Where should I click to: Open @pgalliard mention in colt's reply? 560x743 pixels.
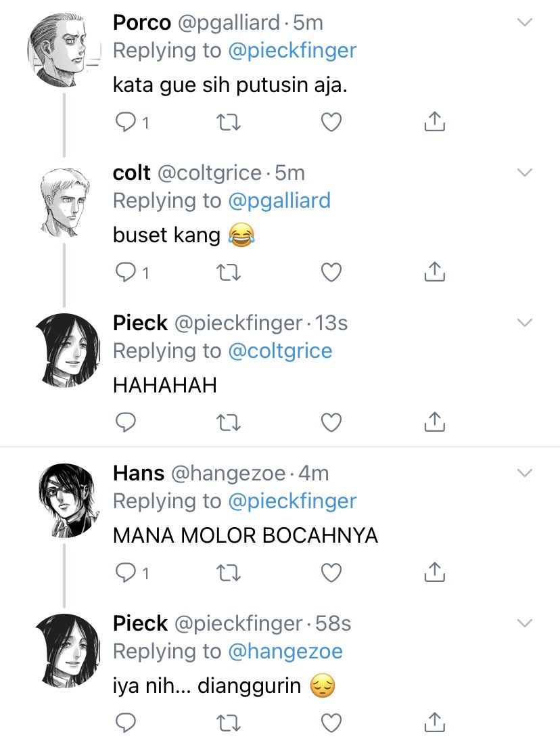click(x=279, y=201)
